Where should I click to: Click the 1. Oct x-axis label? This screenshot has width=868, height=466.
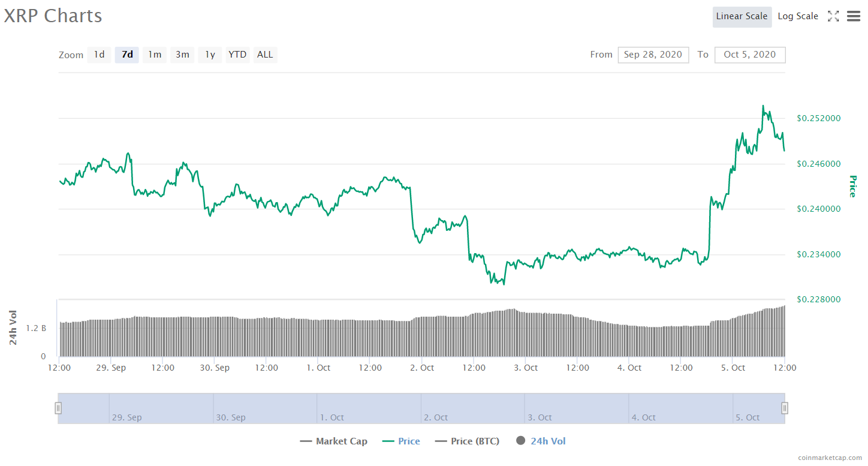tap(318, 368)
